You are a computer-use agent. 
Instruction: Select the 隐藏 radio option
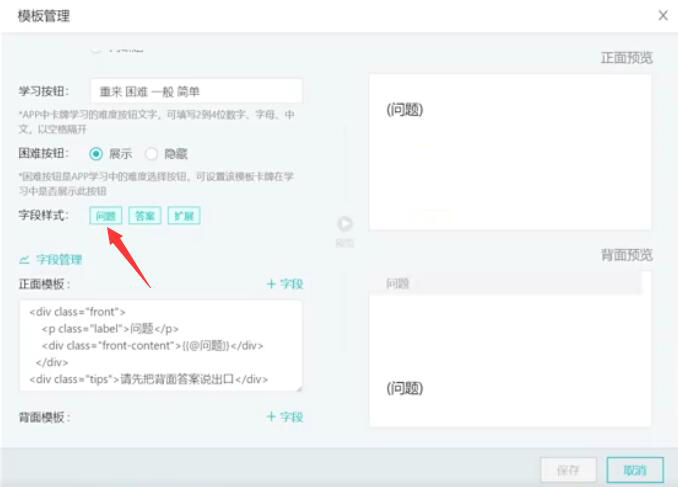click(151, 154)
